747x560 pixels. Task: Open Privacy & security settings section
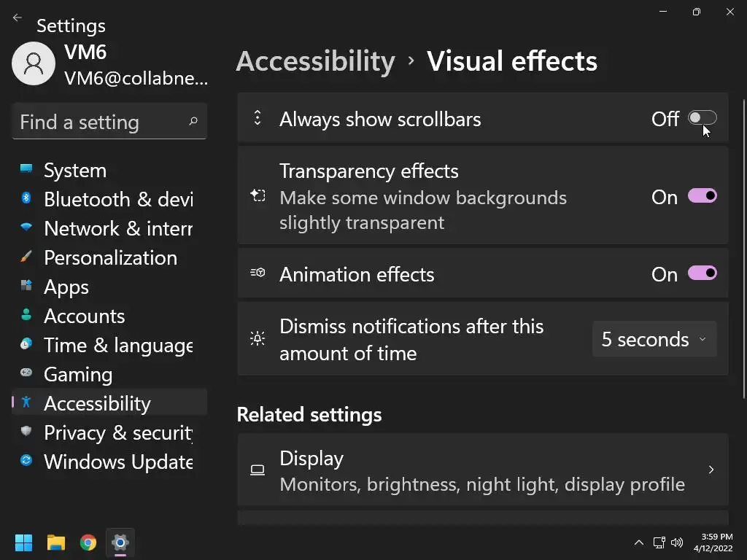(x=117, y=432)
